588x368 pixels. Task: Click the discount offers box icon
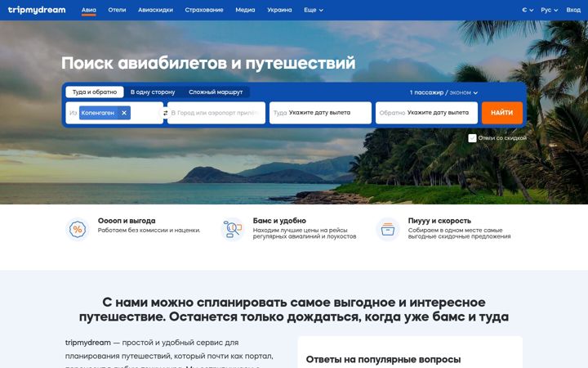coord(388,229)
